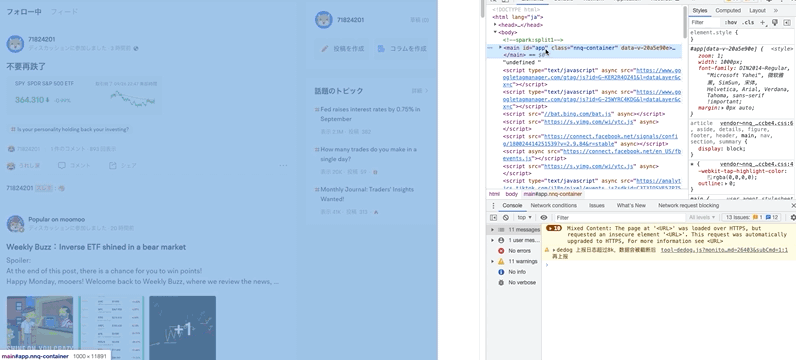
Task: Select html in the DOM breadcrumb
Action: [x=494, y=194]
